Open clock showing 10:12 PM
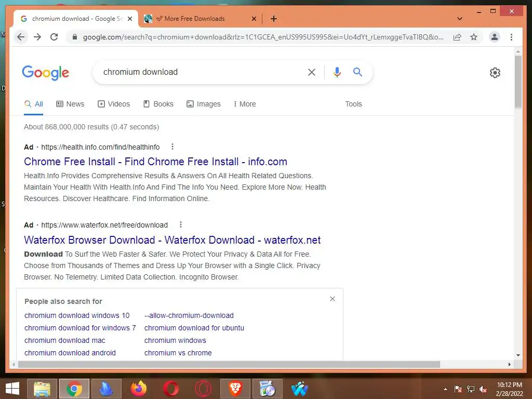 [509, 389]
